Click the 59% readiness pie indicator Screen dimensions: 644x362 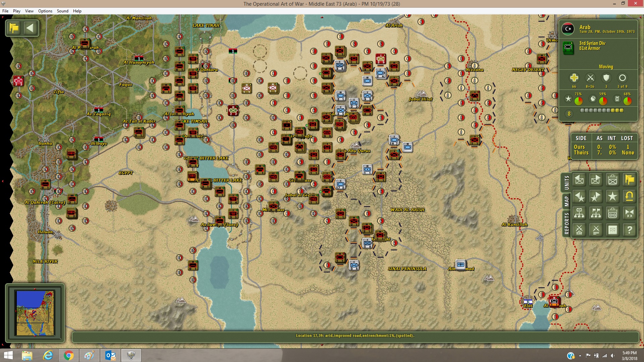tap(603, 101)
